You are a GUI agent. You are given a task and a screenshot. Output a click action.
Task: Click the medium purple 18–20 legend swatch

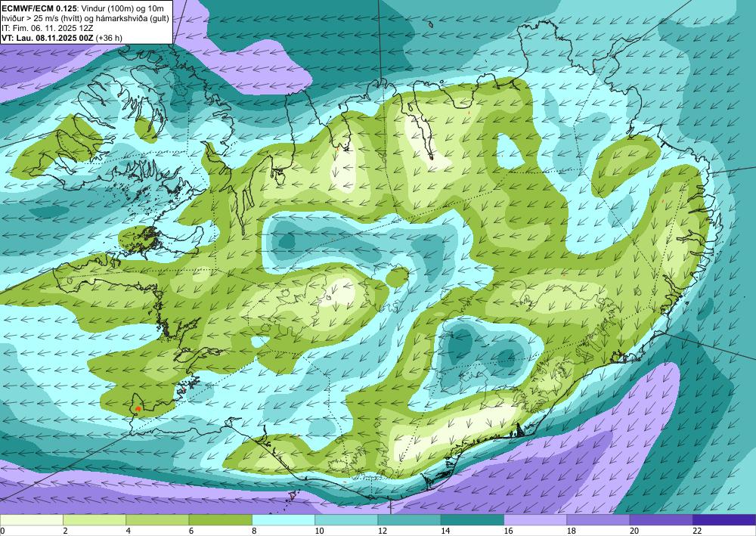click(x=598, y=520)
